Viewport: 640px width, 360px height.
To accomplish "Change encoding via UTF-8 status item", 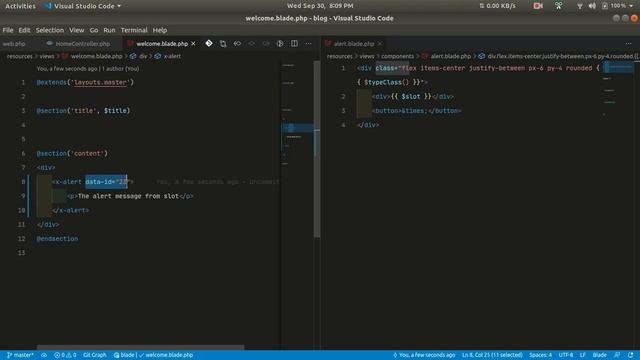I will [566, 355].
